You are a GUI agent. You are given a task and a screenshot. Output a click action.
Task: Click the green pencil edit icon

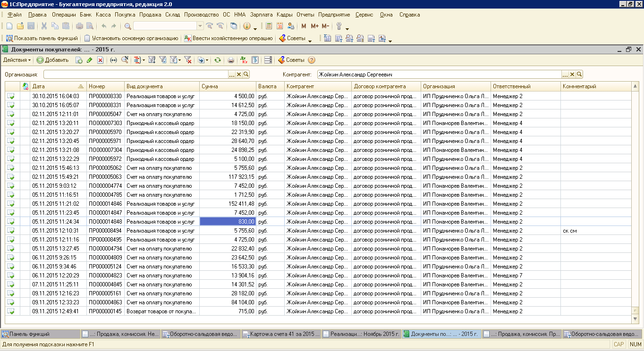tap(89, 60)
